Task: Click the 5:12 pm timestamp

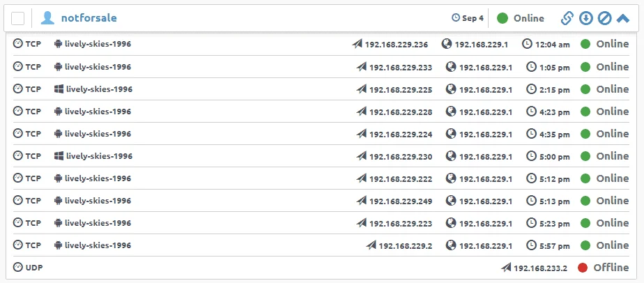Action: point(555,178)
